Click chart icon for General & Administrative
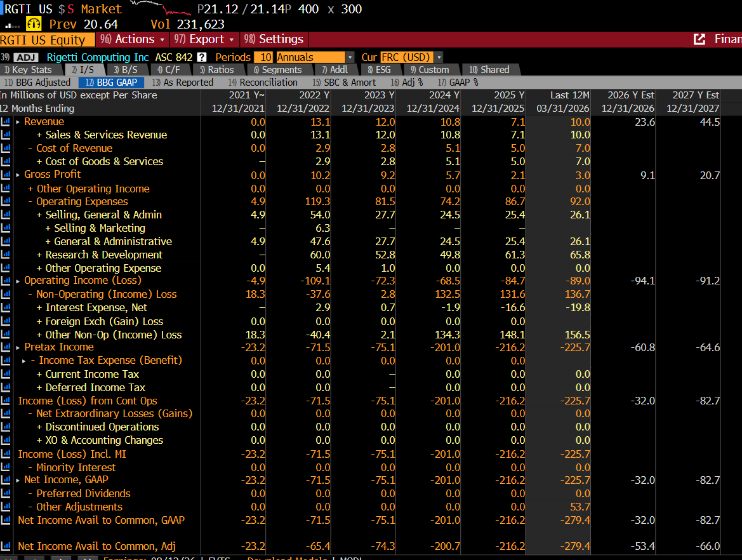The width and height of the screenshot is (742, 560). [6, 241]
